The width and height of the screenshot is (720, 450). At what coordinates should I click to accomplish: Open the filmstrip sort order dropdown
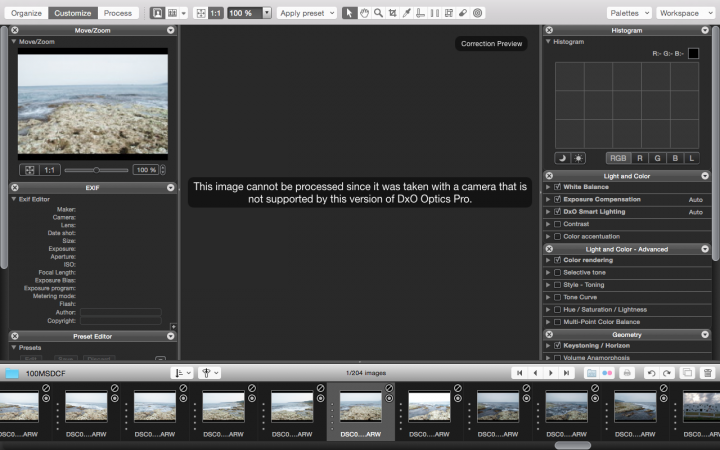point(181,373)
